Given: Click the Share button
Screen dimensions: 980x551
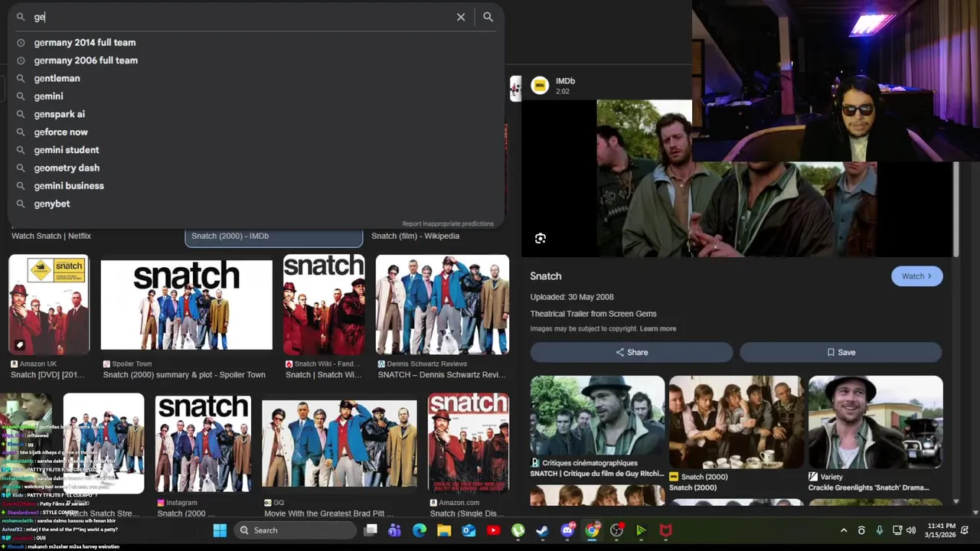Looking at the screenshot, I should click(632, 352).
